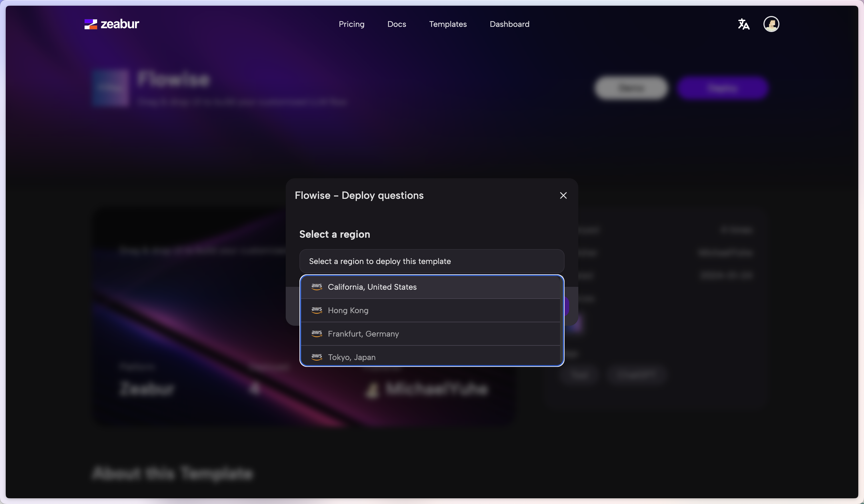Open the Docs page

pyautogui.click(x=396, y=24)
